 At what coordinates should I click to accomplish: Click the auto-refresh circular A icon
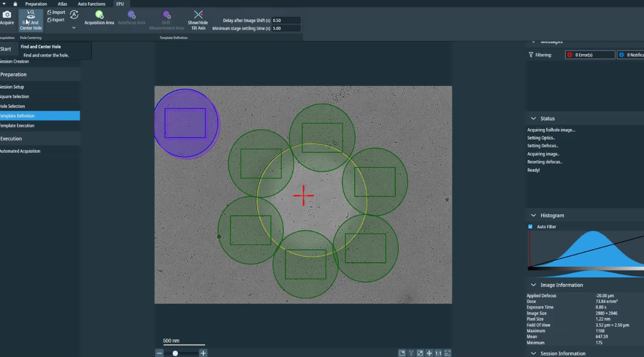(x=74, y=15)
